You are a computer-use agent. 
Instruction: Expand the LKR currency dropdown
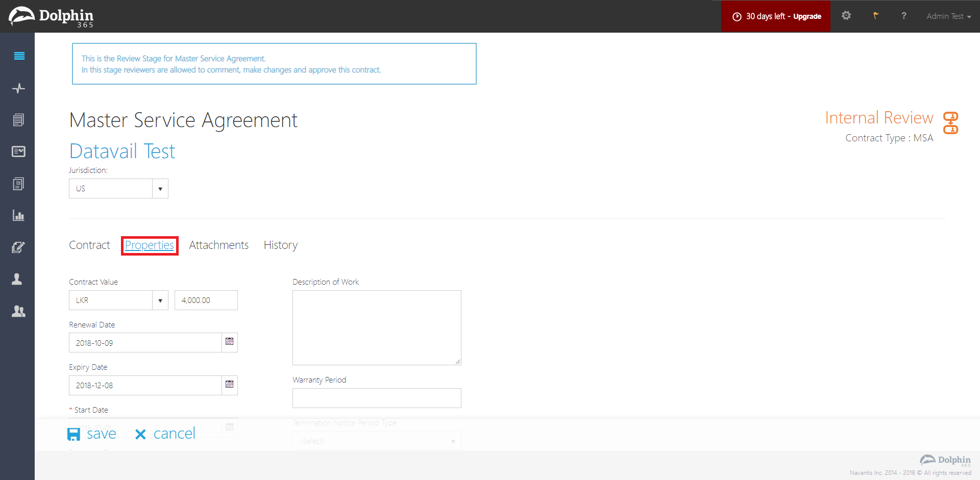click(160, 300)
